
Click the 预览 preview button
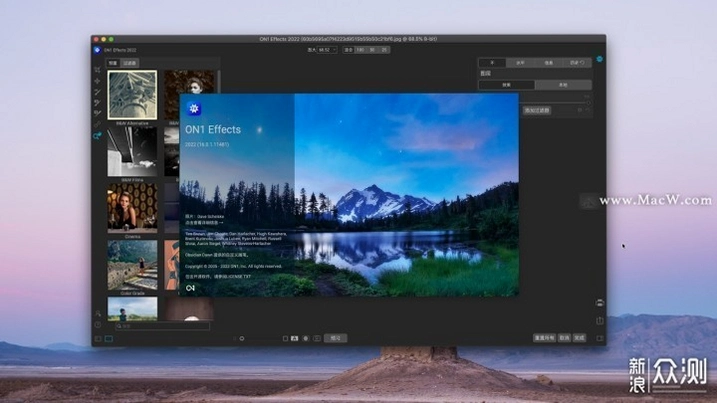tap(336, 339)
